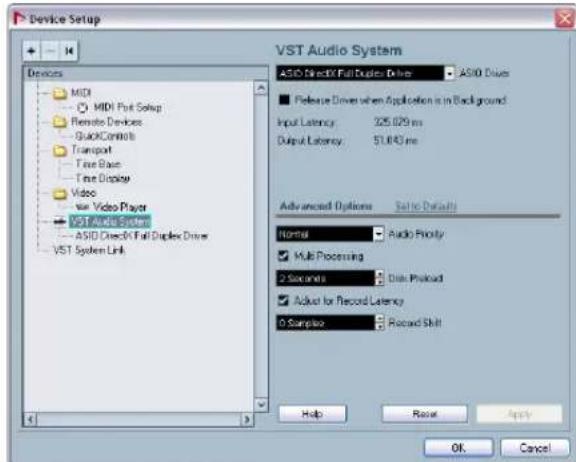
Task: Select the Transport folder icon
Action: click(60, 151)
